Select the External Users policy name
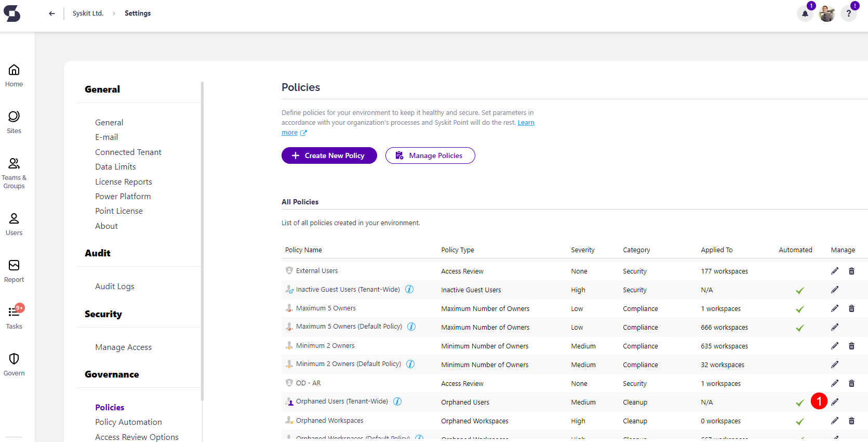The width and height of the screenshot is (868, 442). pyautogui.click(x=317, y=271)
